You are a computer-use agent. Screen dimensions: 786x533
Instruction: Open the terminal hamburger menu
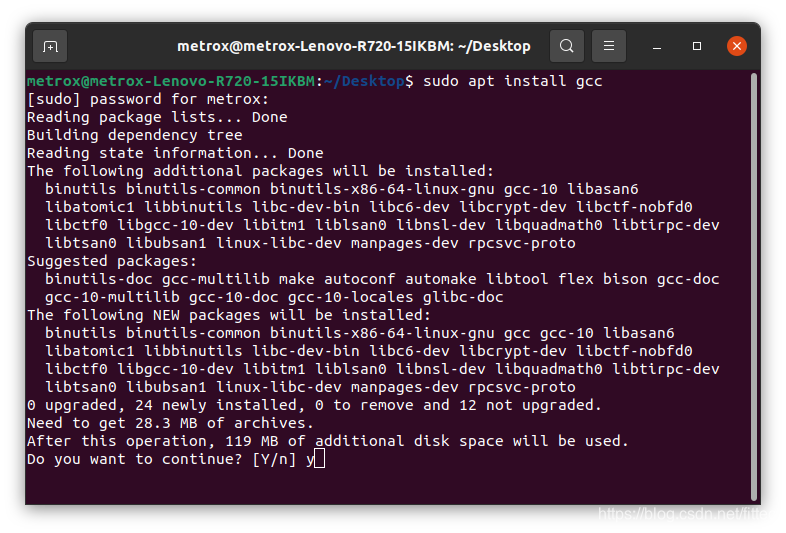pos(609,46)
